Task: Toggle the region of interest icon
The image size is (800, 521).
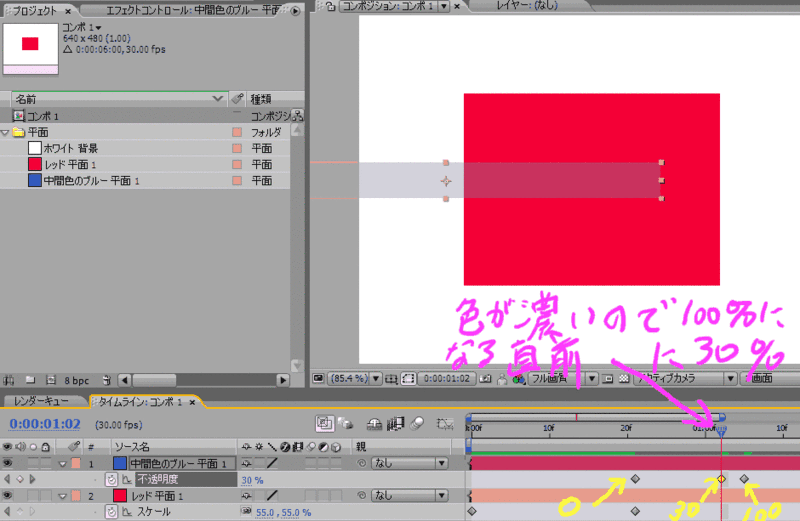Action: [608, 379]
